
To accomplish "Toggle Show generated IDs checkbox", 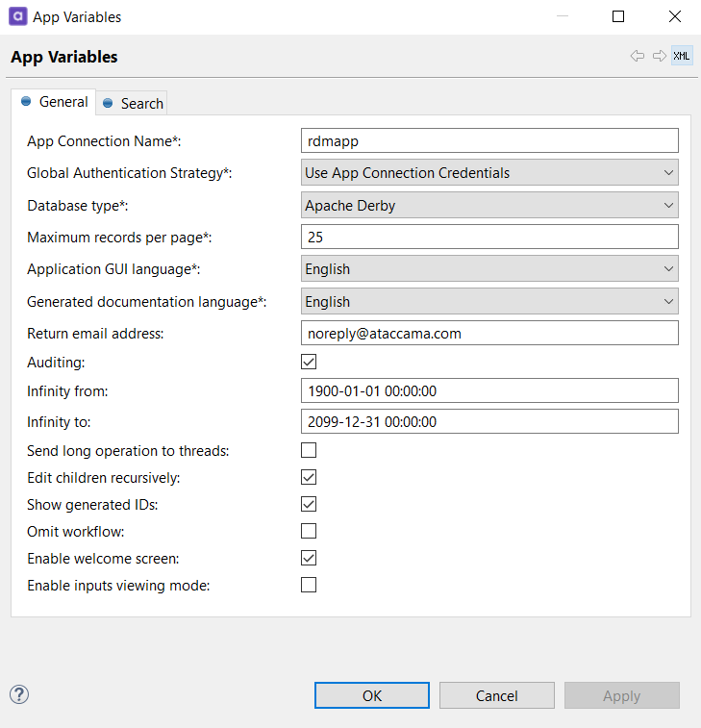I will pos(309,504).
